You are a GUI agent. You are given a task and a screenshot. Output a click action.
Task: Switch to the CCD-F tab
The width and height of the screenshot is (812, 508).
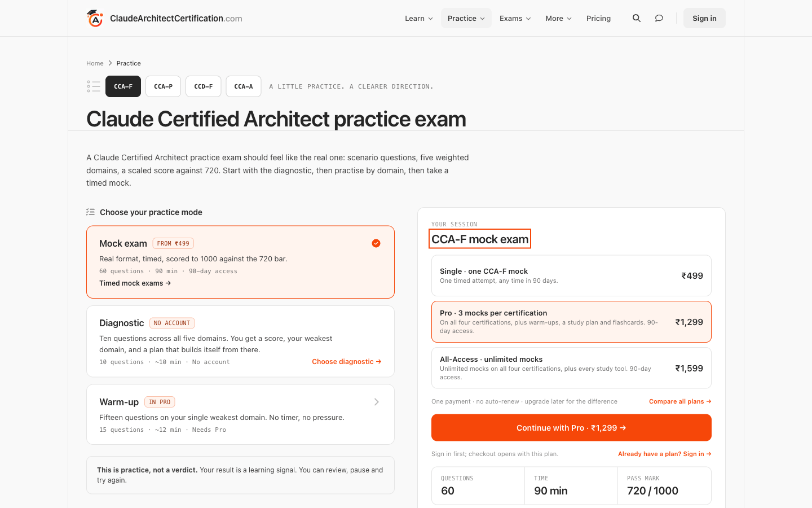(204, 86)
